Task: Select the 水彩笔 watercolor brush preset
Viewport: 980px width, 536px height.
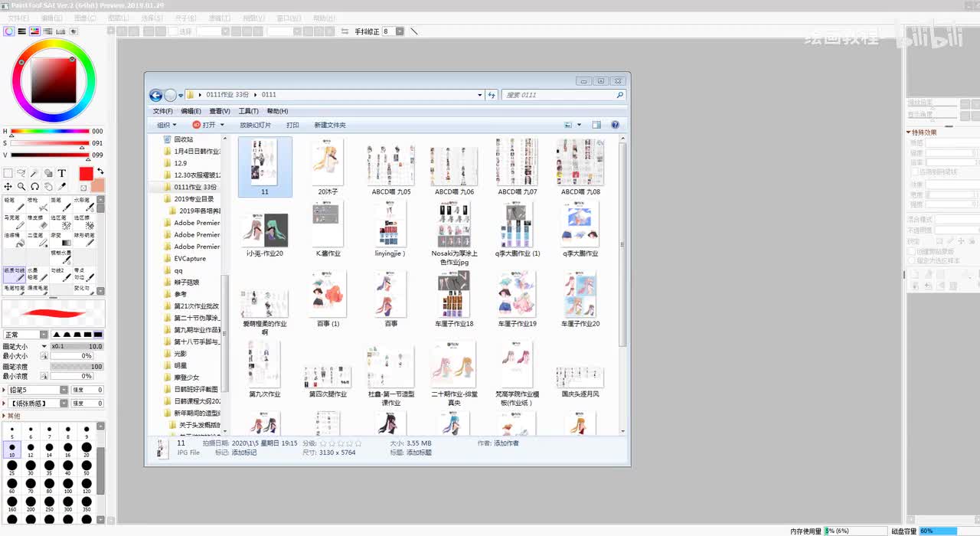Action: (83, 204)
